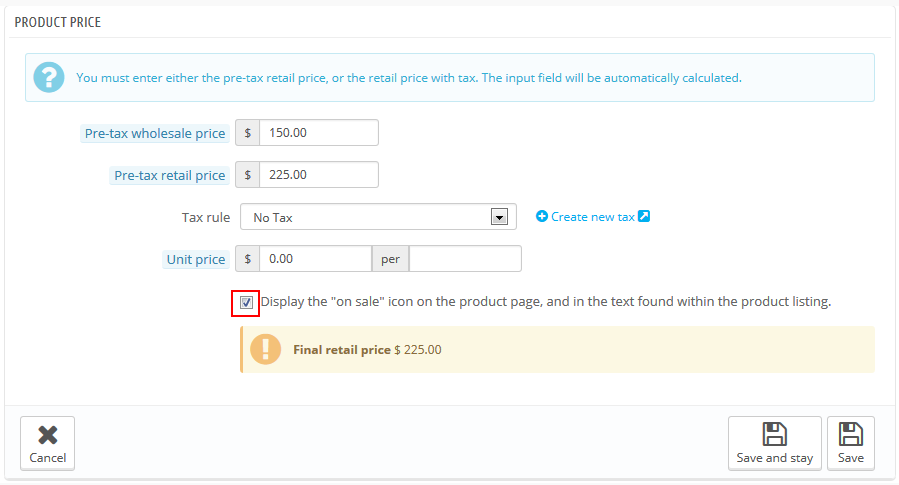Click the empty unit field after per
This screenshot has height=485, width=899.
[x=465, y=259]
